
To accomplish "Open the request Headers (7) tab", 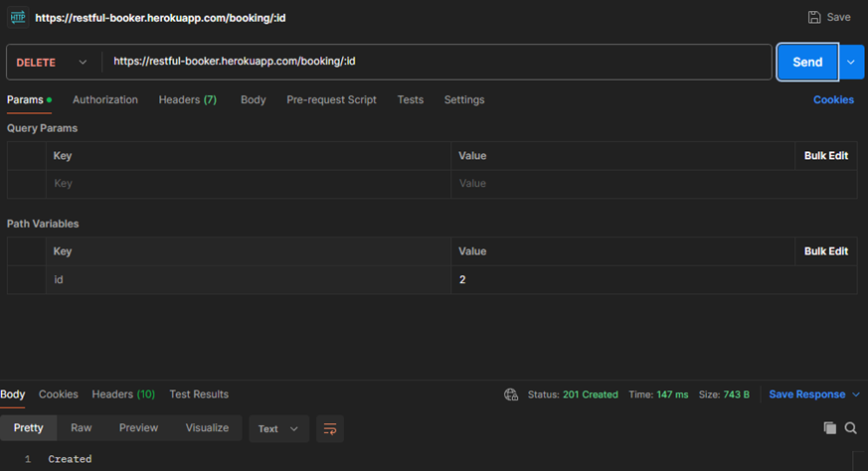I will (x=187, y=99).
